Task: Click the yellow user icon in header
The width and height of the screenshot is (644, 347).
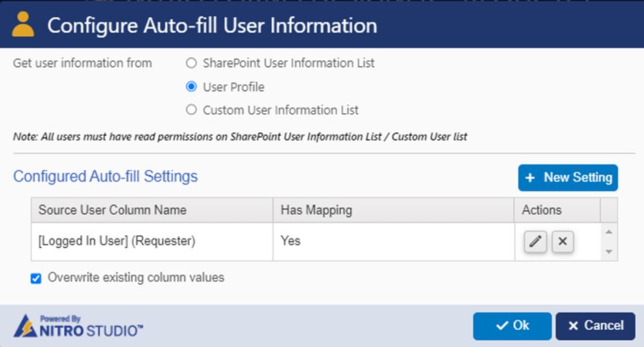Action: (23, 24)
